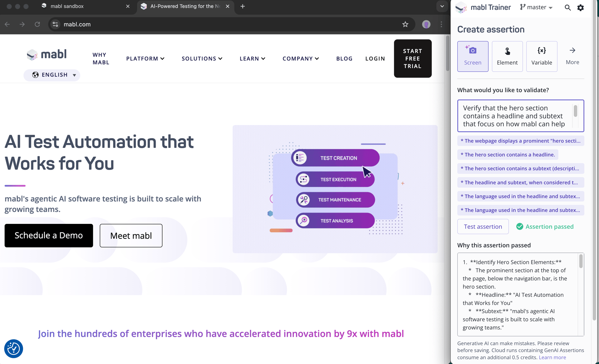Image resolution: width=599 pixels, height=364 pixels.
Task: Choose the Variable assertion type
Action: coord(541,56)
